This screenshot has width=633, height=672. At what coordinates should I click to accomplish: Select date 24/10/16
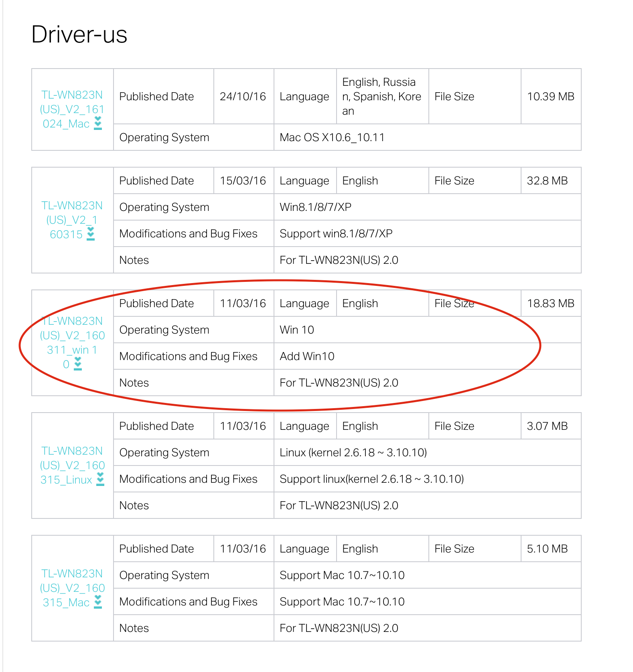pyautogui.click(x=243, y=96)
